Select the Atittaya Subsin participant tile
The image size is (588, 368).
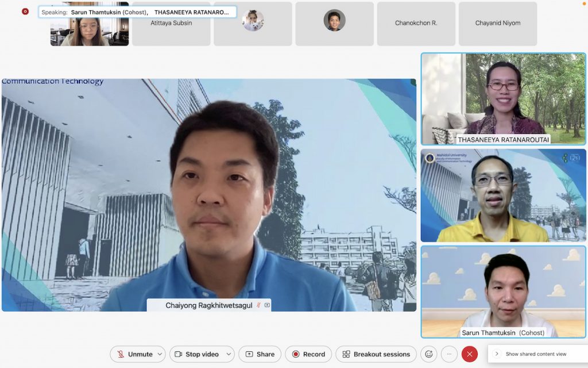(171, 24)
